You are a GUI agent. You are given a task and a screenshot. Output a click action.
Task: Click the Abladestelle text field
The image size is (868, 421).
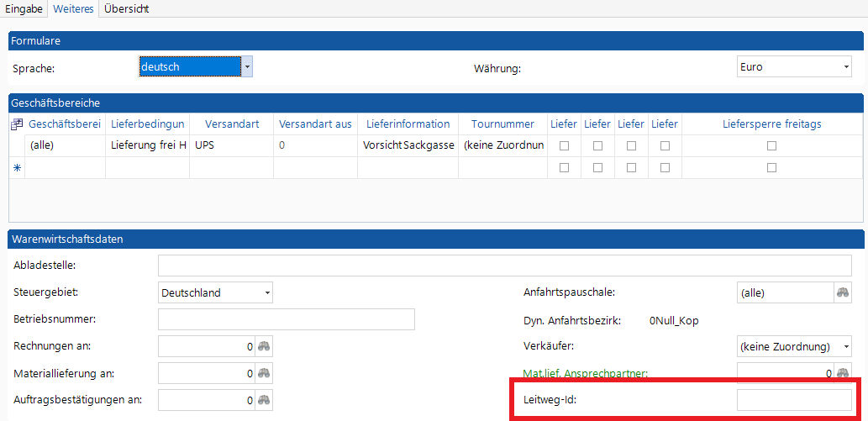(x=504, y=266)
